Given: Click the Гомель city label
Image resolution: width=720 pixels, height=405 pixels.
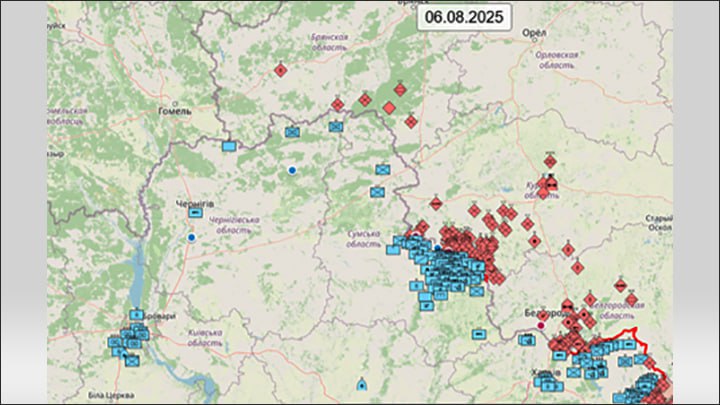Looking at the screenshot, I should (174, 111).
